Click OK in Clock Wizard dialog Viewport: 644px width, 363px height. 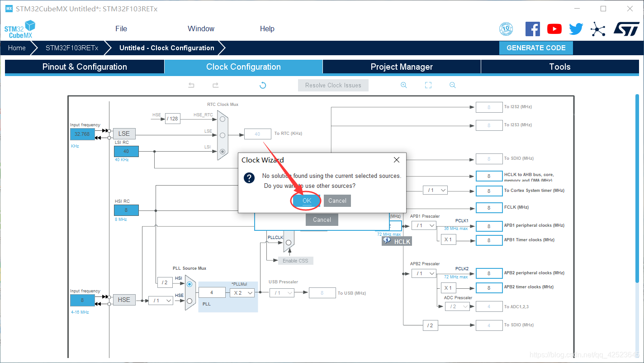[307, 201]
